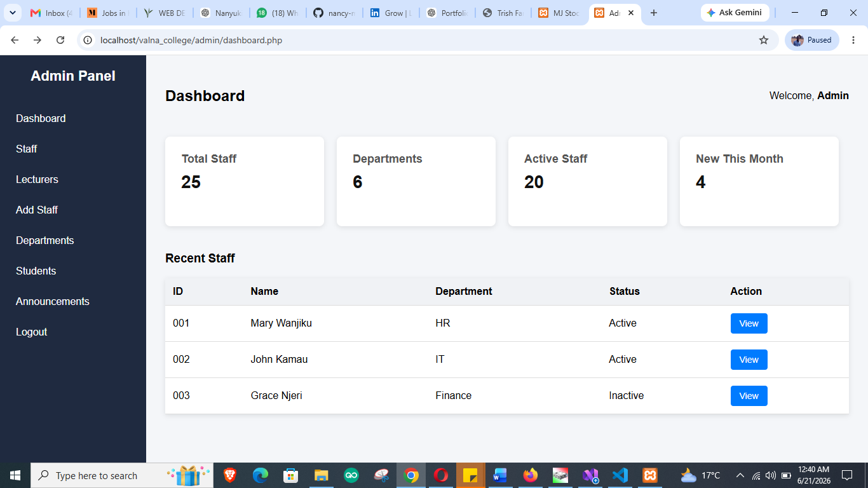View Grace Njeri's staff record
Image resolution: width=868 pixels, height=488 pixels.
tap(749, 396)
